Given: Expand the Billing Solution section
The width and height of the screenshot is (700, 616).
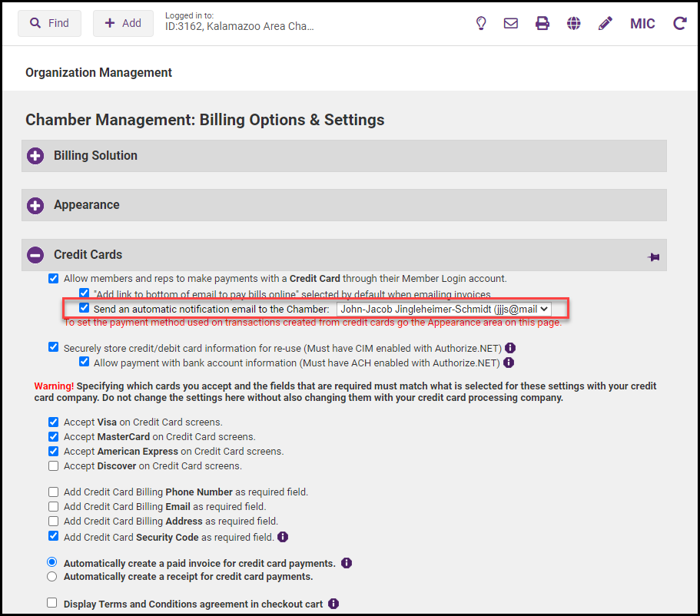Looking at the screenshot, I should pyautogui.click(x=35, y=156).
